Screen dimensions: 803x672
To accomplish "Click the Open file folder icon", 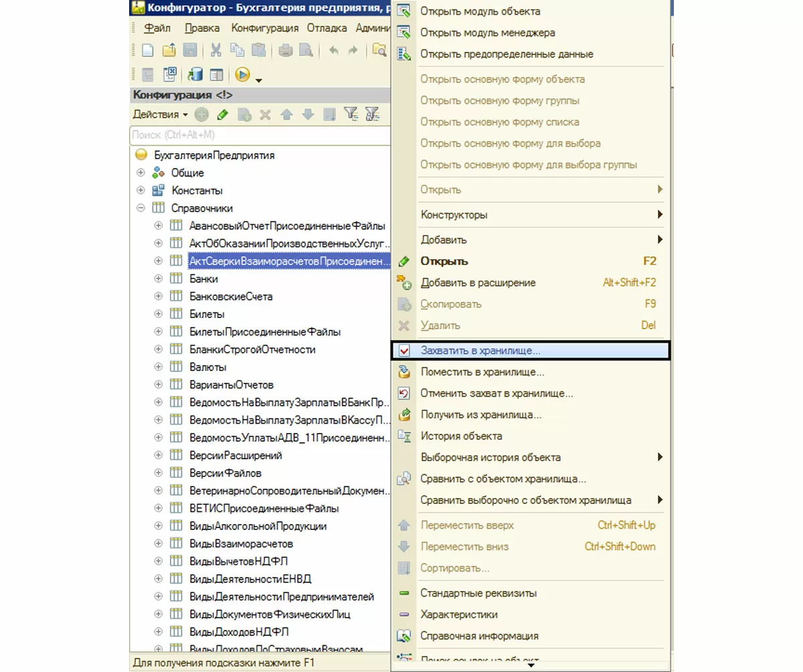I will (x=169, y=50).
